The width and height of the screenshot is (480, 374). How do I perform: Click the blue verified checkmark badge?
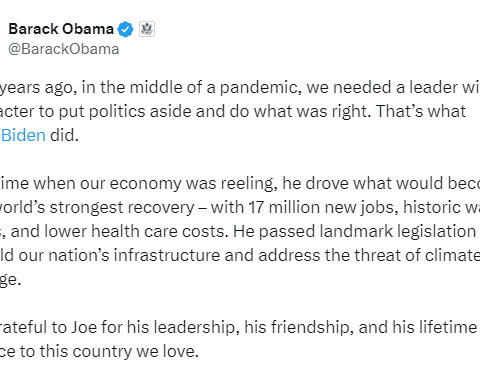(125, 29)
